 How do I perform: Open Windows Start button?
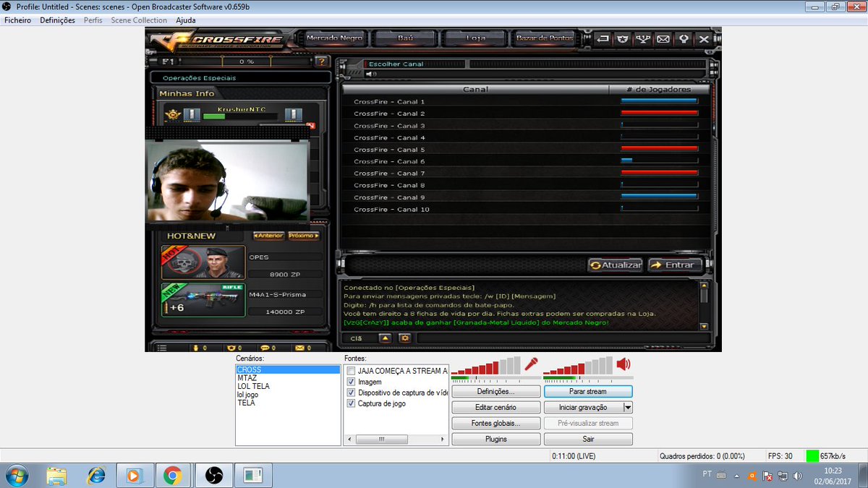click(16, 475)
